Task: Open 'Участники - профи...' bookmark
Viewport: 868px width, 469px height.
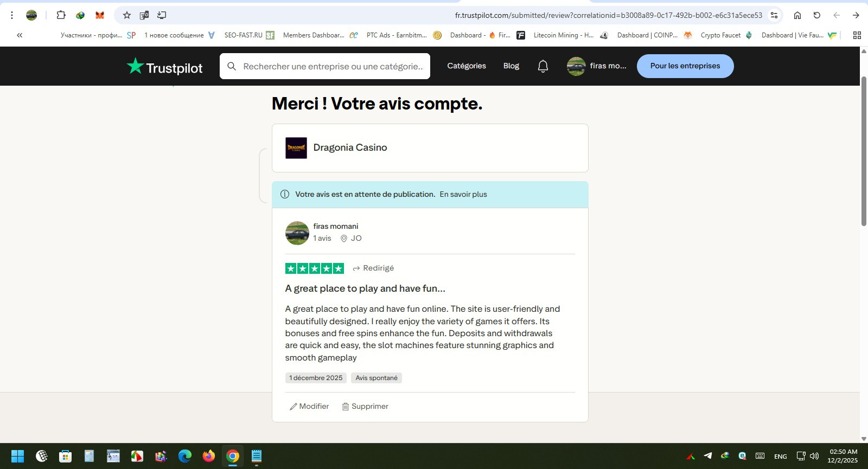Action: pos(98,35)
